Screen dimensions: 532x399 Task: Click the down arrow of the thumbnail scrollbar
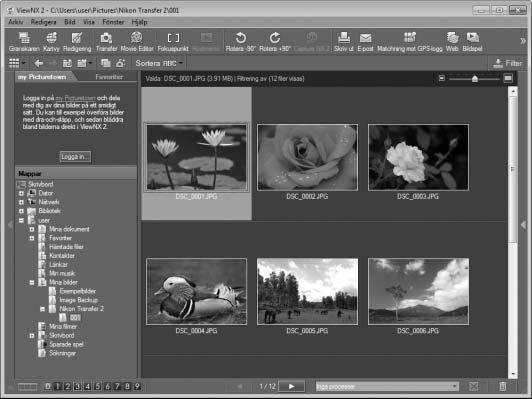(x=513, y=374)
